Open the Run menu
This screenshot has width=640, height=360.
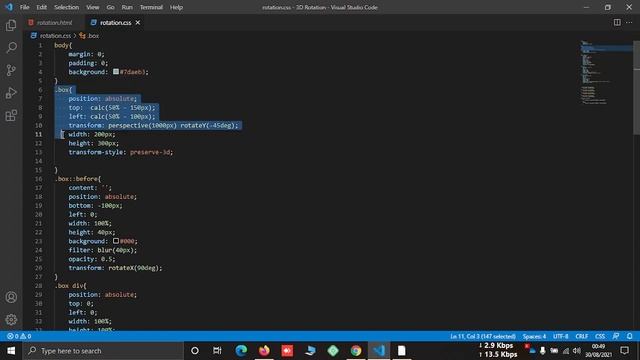[x=127, y=7]
